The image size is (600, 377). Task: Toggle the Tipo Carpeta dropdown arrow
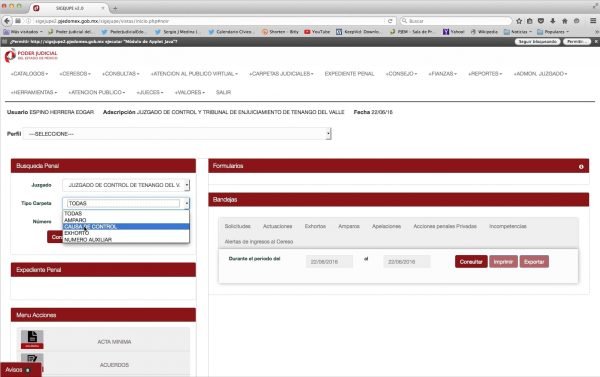[186, 203]
